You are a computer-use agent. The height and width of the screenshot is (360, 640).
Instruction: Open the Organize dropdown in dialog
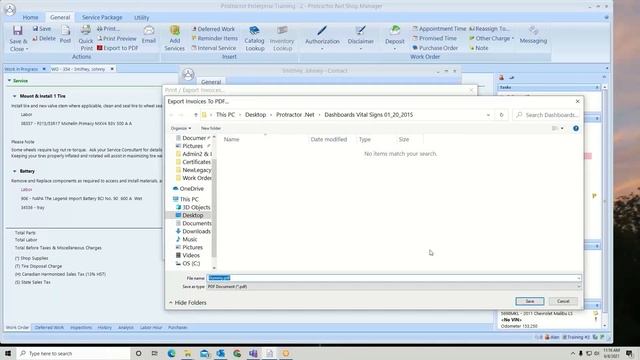tap(181, 128)
